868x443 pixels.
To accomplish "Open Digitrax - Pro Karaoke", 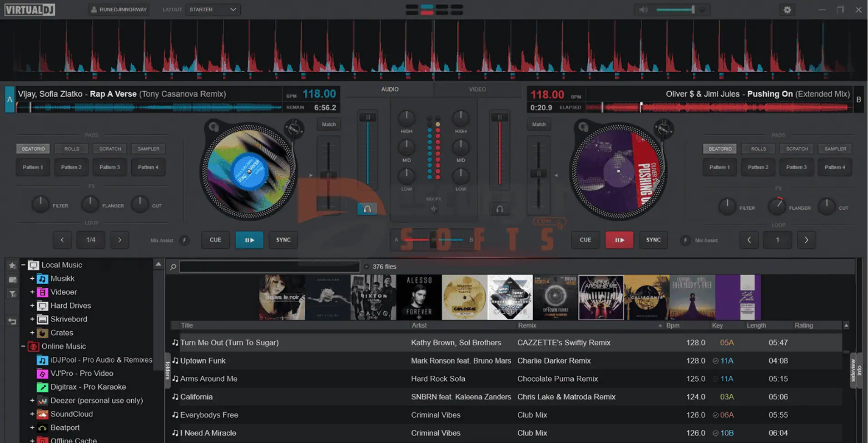I will click(x=81, y=387).
